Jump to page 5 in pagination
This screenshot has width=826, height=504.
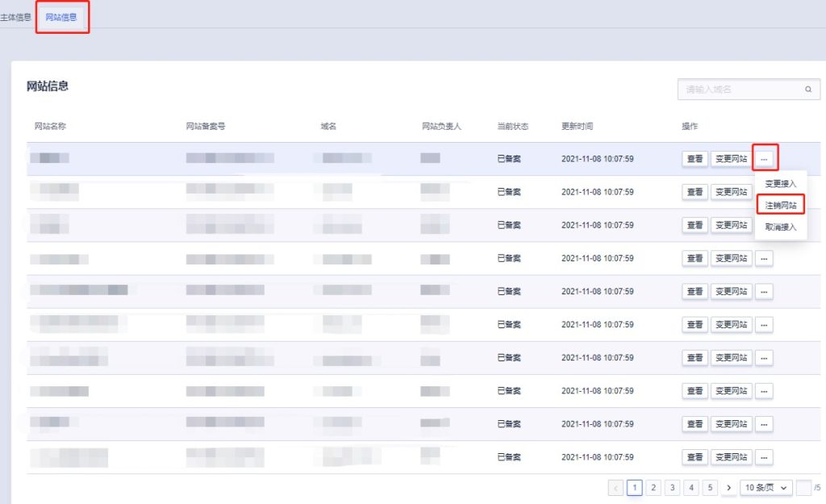coord(710,487)
